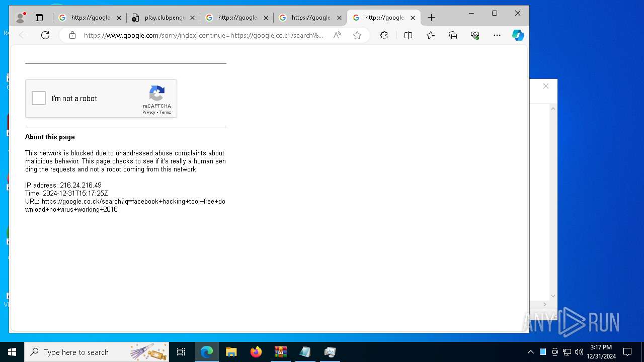Image resolution: width=644 pixels, height=362 pixels.
Task: Open Microsoft Edge from taskbar
Action: (207, 352)
